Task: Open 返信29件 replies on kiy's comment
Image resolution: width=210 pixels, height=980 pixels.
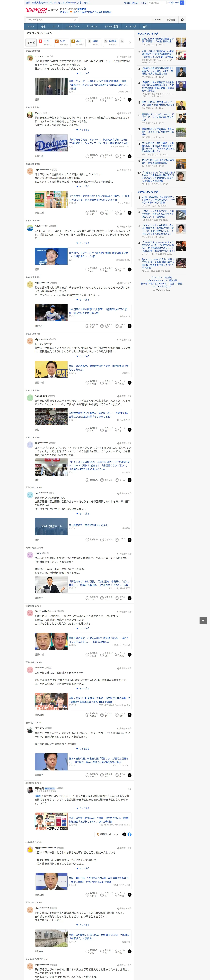Action: [x=40, y=383]
